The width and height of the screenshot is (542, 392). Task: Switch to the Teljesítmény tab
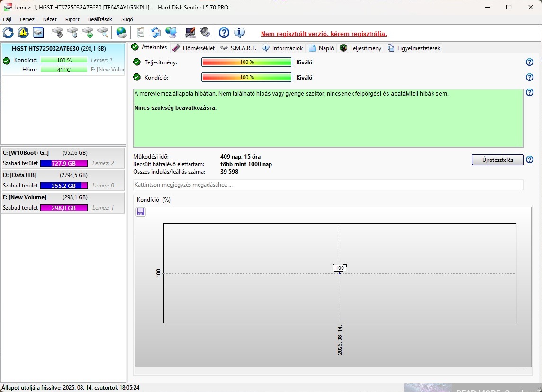(x=361, y=48)
